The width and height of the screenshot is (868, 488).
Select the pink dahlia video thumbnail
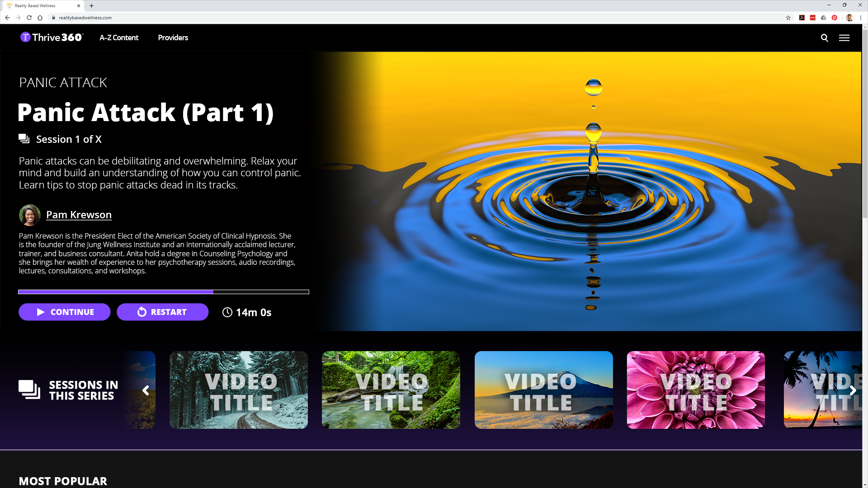click(695, 390)
